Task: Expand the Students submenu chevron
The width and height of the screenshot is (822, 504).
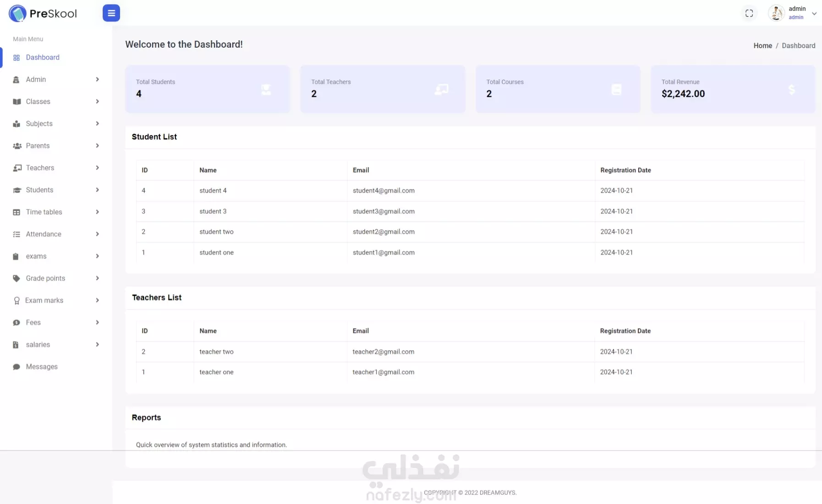Action: [97, 190]
